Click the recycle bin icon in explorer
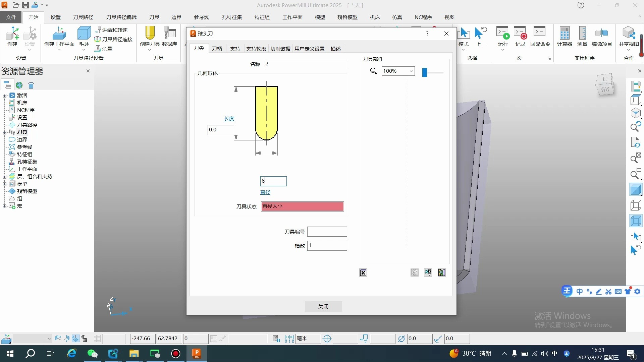 [x=31, y=85]
